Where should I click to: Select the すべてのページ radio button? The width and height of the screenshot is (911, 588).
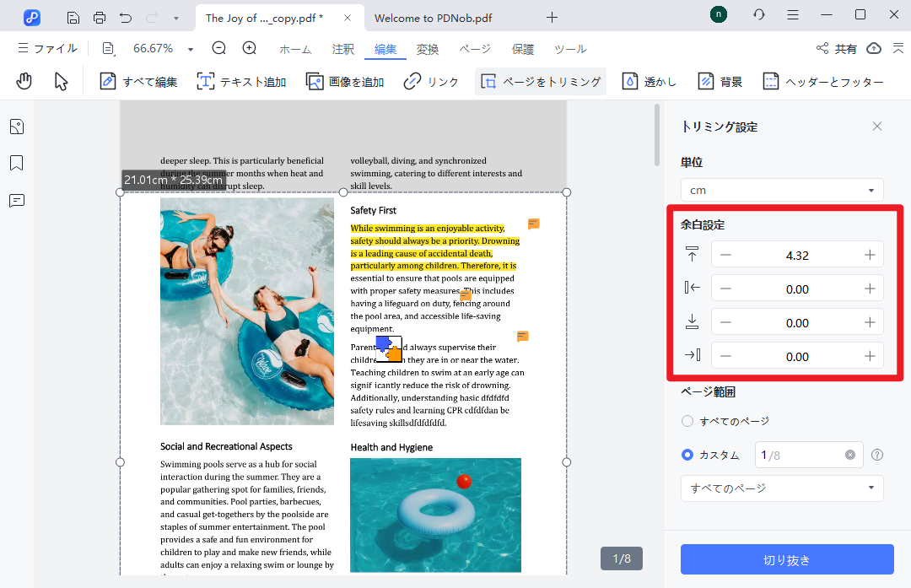[687, 421]
